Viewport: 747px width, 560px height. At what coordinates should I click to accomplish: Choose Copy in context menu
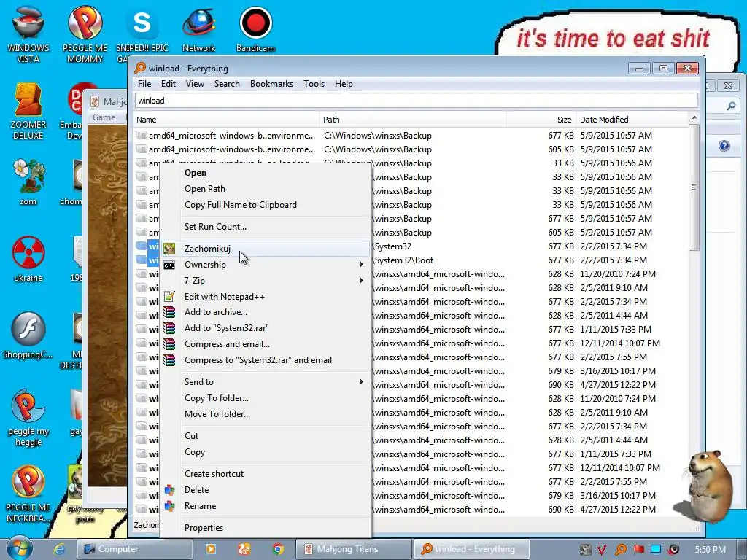[x=265, y=452]
